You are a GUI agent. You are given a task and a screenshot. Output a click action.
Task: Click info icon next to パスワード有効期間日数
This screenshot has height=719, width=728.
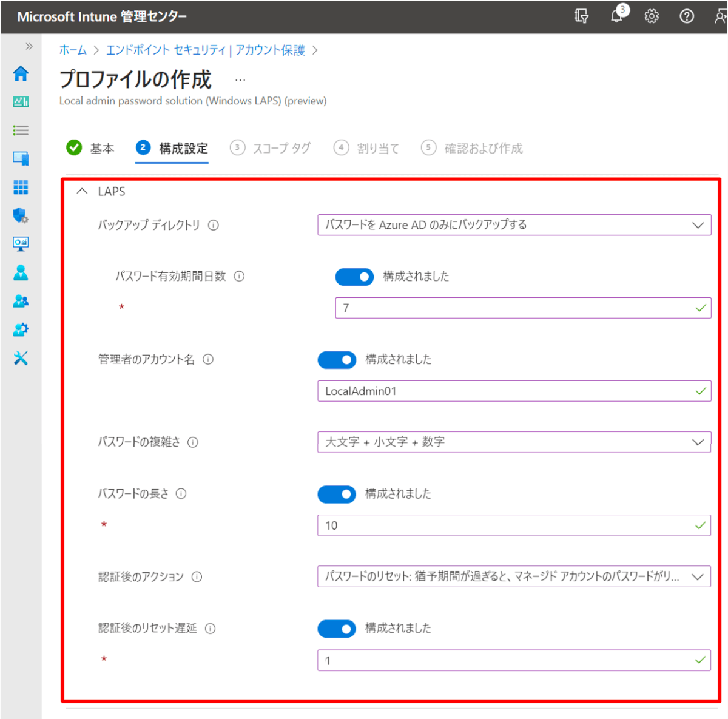[x=239, y=276]
